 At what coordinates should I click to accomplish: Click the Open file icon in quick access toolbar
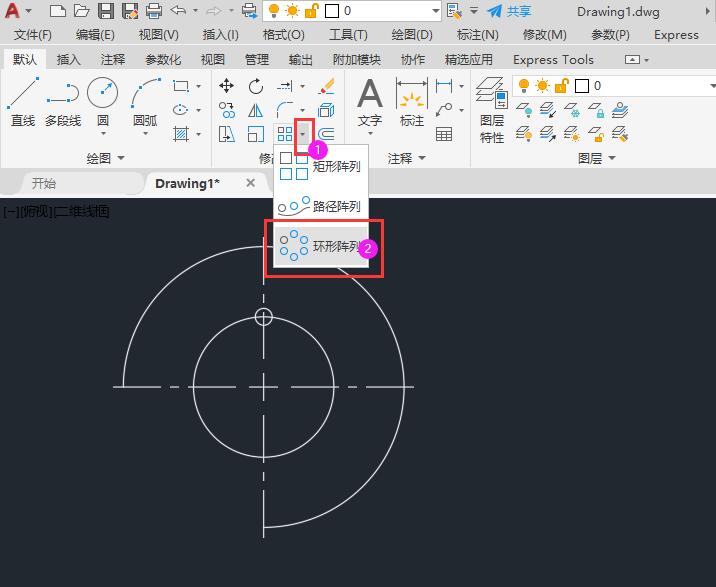81,11
